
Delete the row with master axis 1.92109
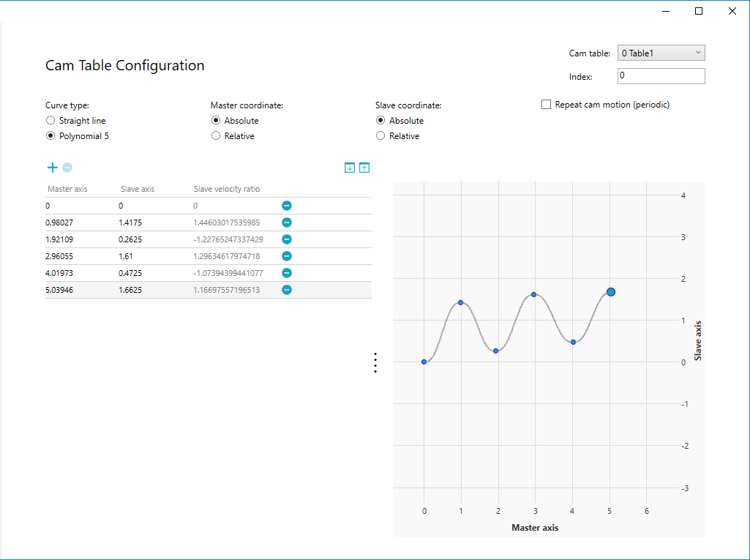[287, 239]
